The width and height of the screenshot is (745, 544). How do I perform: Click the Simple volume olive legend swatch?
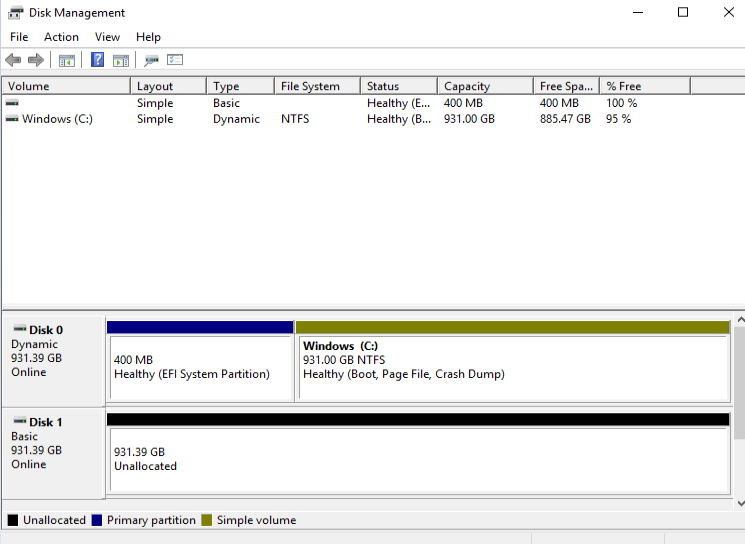(207, 520)
